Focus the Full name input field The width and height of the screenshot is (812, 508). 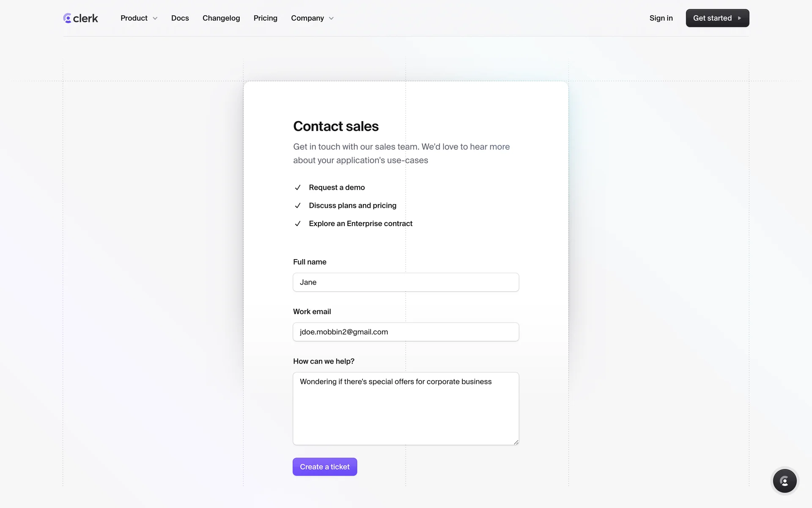click(406, 282)
